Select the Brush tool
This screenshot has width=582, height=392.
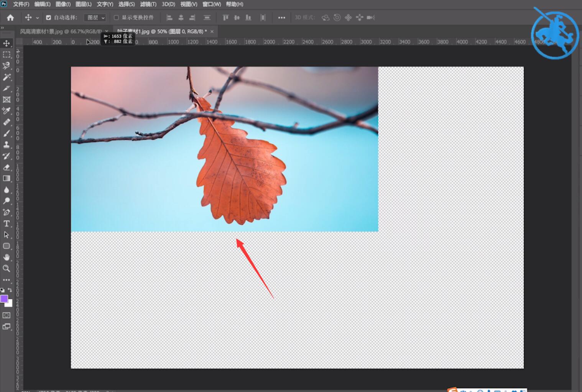coord(7,133)
